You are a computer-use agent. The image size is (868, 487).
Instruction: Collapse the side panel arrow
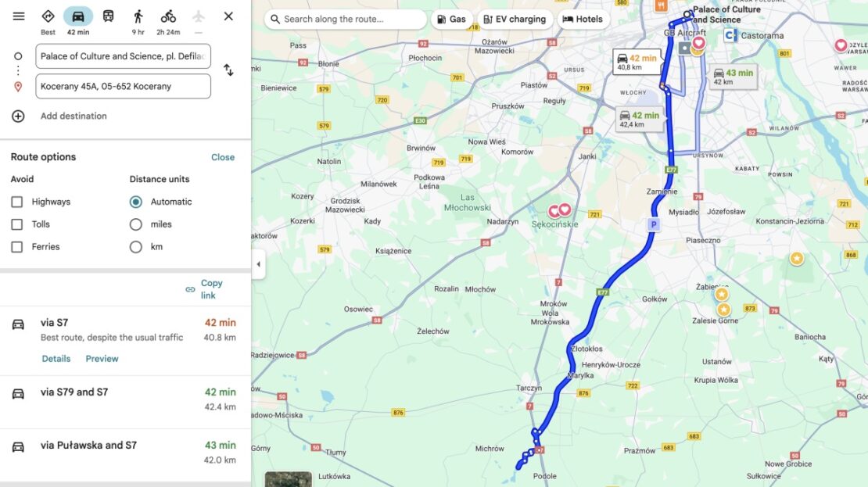pos(258,264)
